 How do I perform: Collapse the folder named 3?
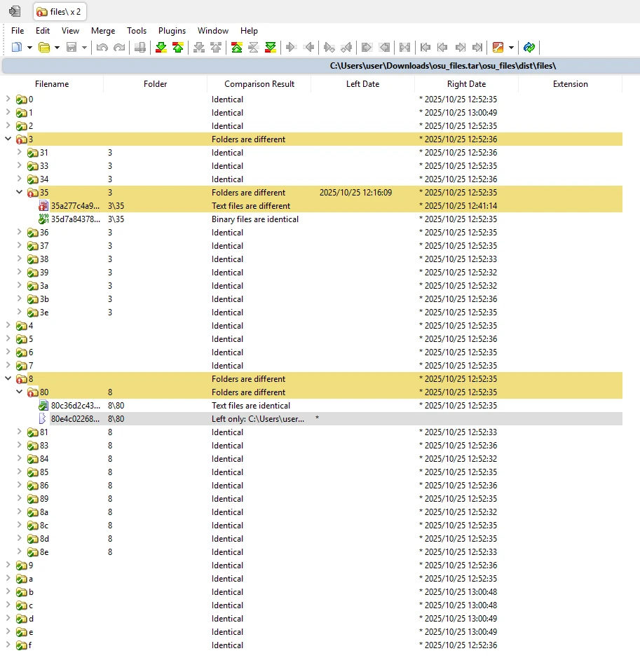(x=8, y=139)
